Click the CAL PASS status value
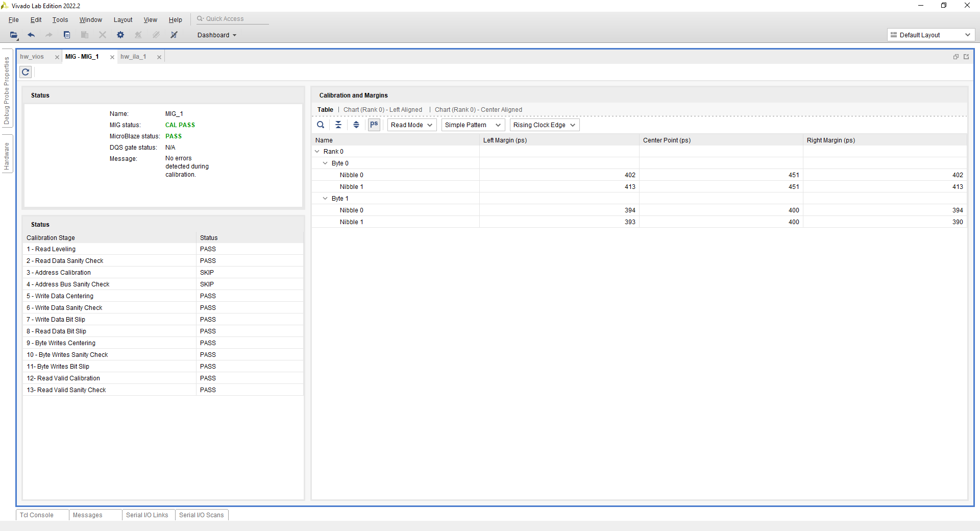The width and height of the screenshot is (980, 531). coord(180,125)
